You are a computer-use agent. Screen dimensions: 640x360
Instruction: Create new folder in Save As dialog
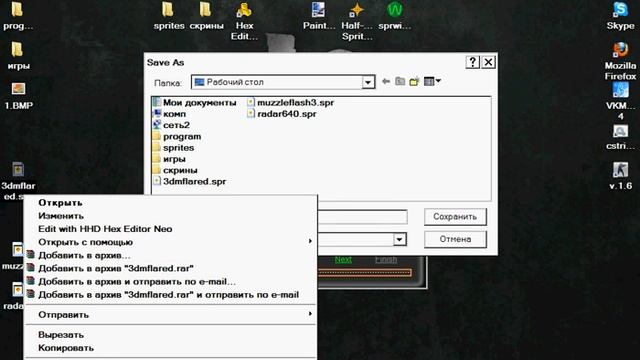tap(414, 82)
